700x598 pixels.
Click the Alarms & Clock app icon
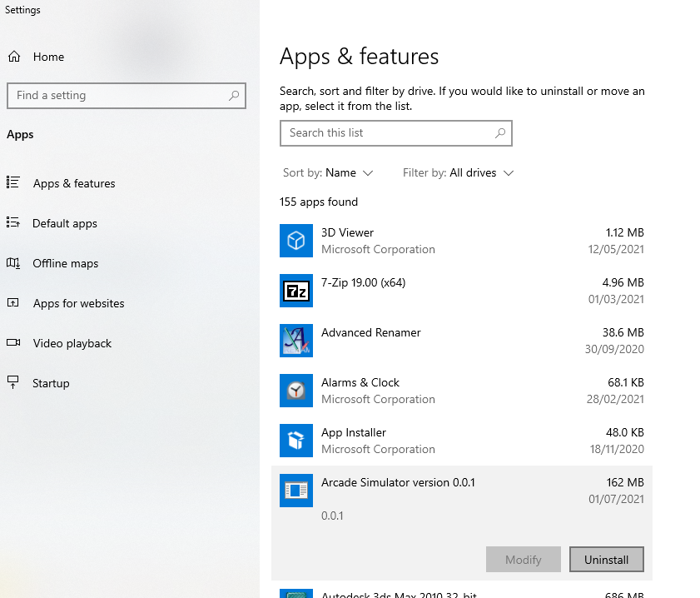(296, 391)
